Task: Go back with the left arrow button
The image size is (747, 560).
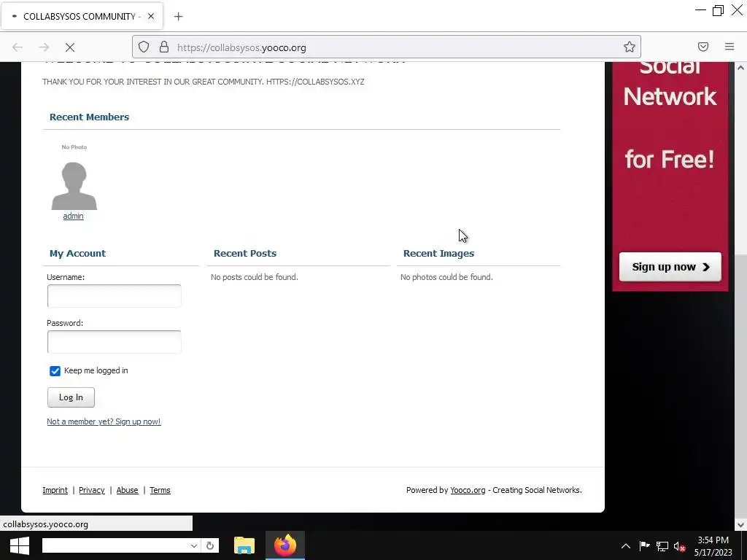Action: click(x=18, y=47)
